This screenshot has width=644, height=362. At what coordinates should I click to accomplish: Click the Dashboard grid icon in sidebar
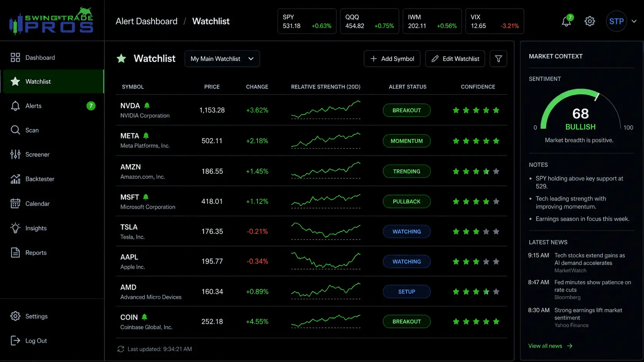[x=15, y=58]
